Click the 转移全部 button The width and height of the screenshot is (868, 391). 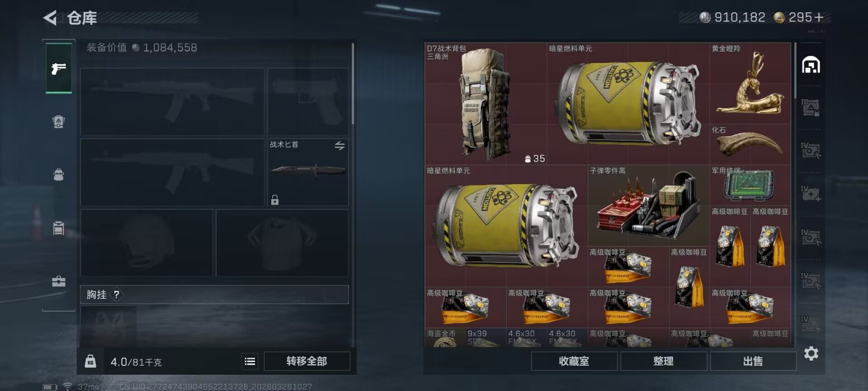(307, 361)
